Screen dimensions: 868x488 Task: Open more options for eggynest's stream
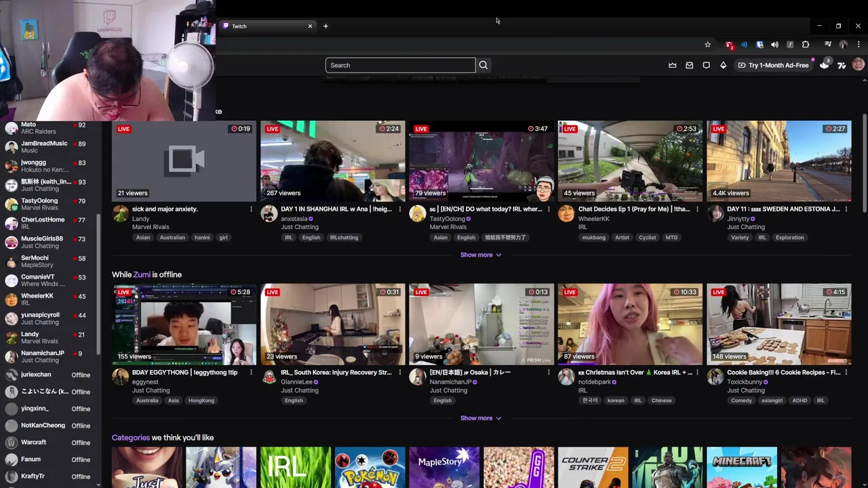click(251, 372)
